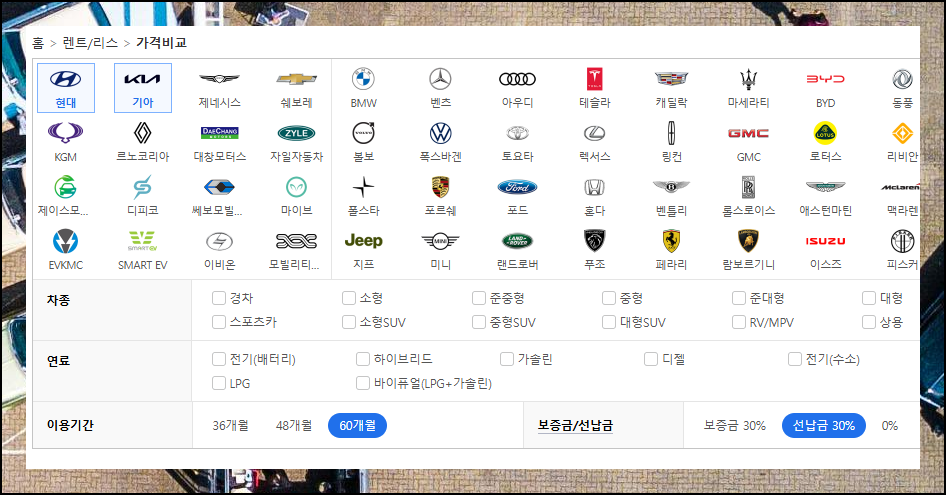Viewport: 946px width, 495px height.
Task: Pick the GMC brand logo
Action: 748,133
